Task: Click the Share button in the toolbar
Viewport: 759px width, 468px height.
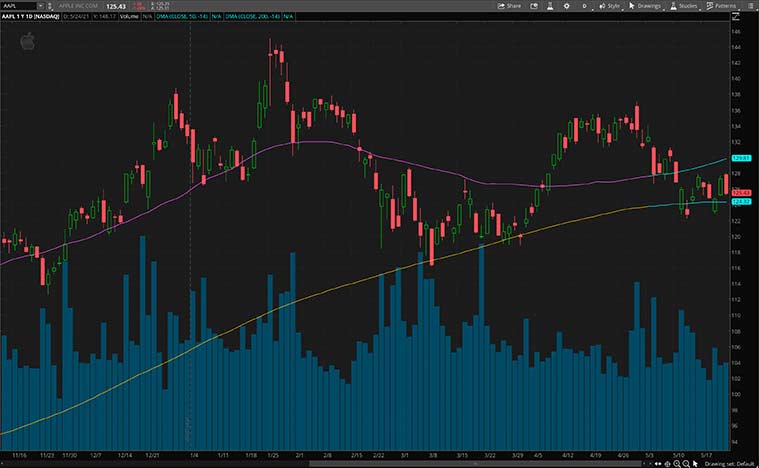Action: [x=510, y=5]
